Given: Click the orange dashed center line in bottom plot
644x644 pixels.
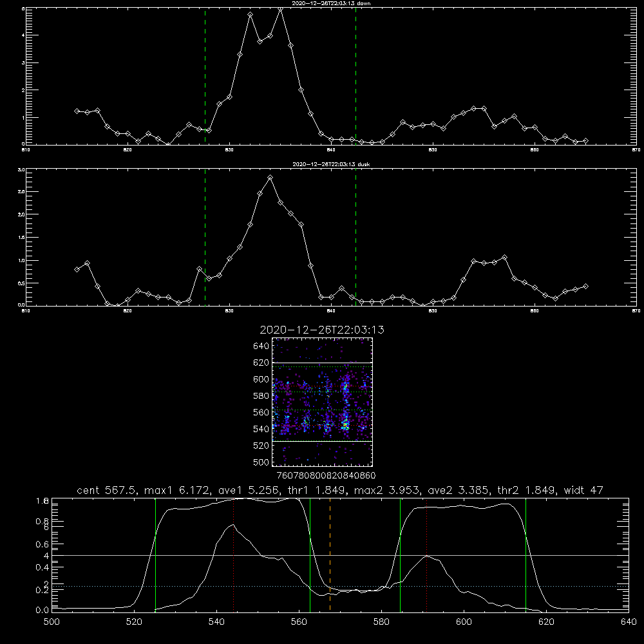Looking at the screenshot, I should click(x=330, y=554).
